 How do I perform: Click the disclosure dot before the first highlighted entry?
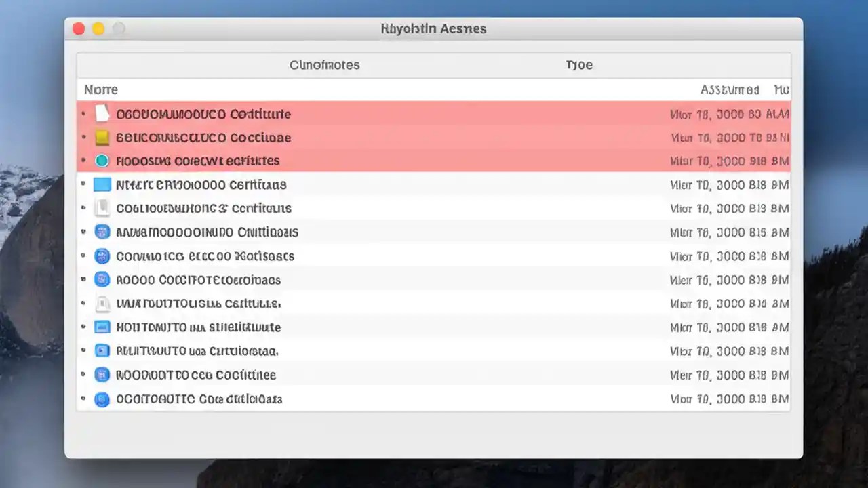click(x=84, y=113)
